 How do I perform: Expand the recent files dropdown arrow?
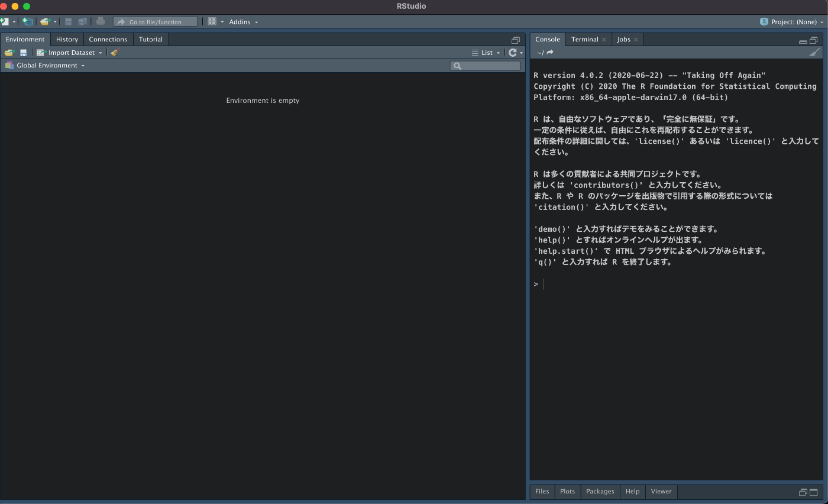(55, 22)
